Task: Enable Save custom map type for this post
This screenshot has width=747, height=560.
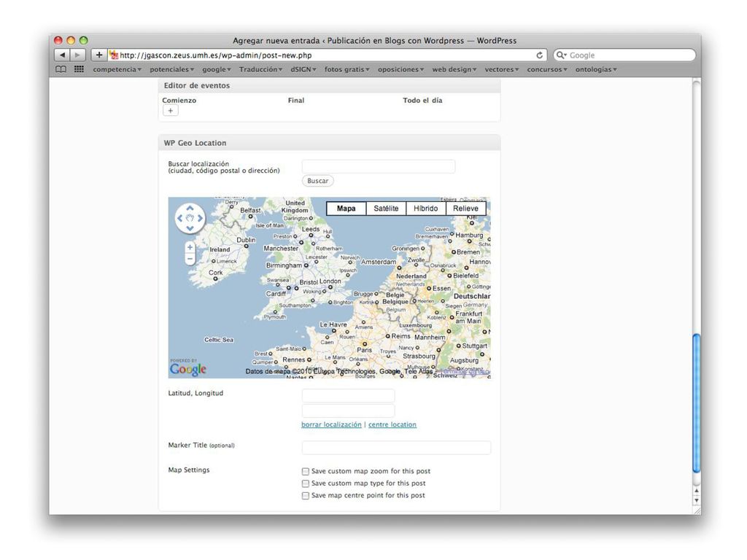Action: 306,483
